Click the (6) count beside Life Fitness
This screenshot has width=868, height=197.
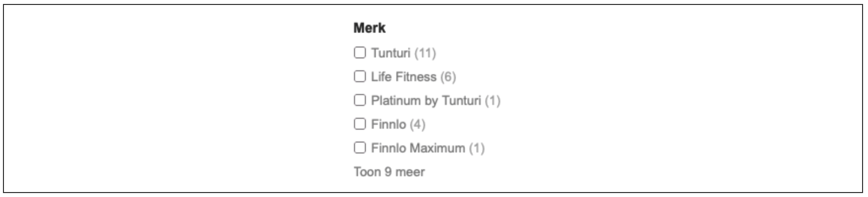[x=448, y=77]
